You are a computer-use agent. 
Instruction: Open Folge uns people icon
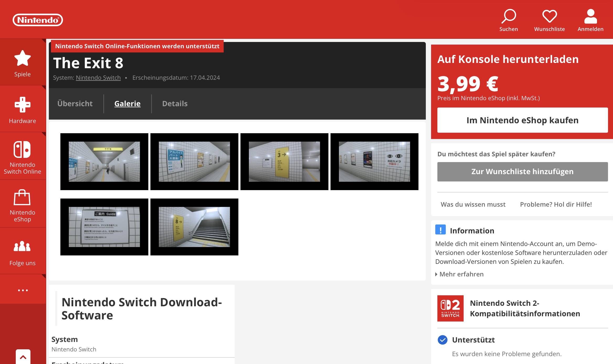[x=23, y=247]
